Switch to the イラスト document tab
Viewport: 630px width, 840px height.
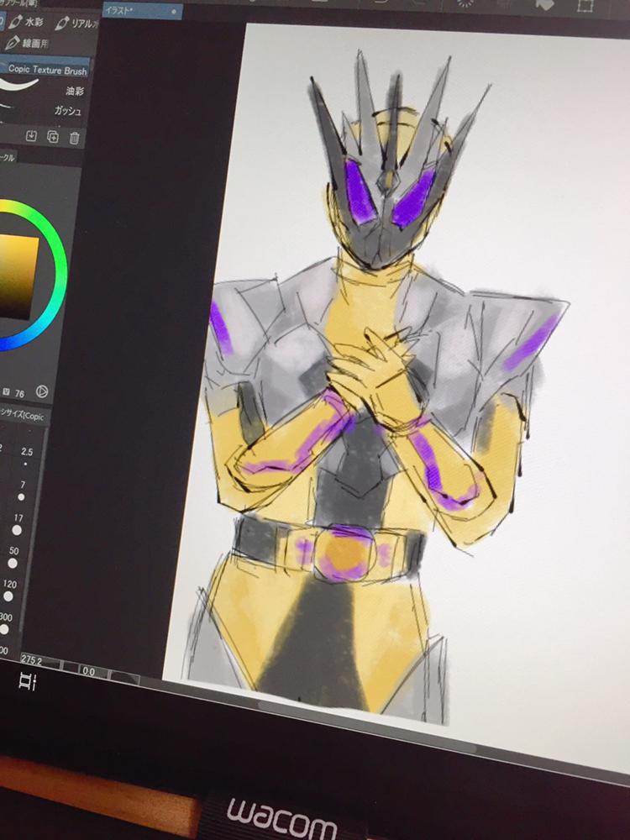click(142, 11)
